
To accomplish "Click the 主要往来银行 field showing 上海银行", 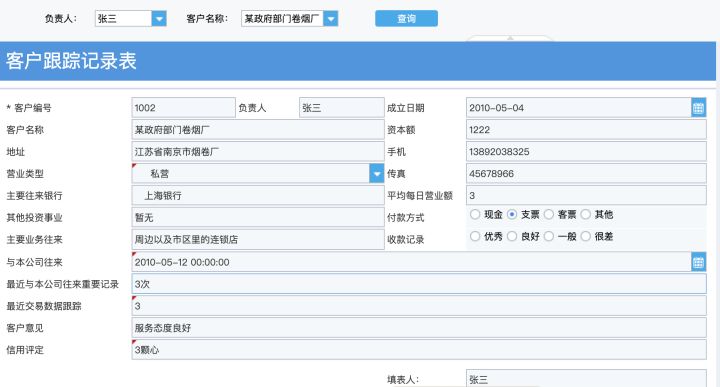I will [258, 196].
